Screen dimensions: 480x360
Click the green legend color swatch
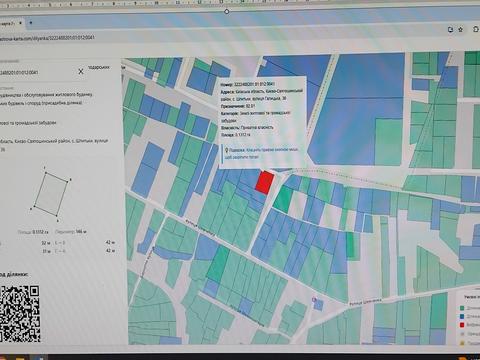[462, 308]
